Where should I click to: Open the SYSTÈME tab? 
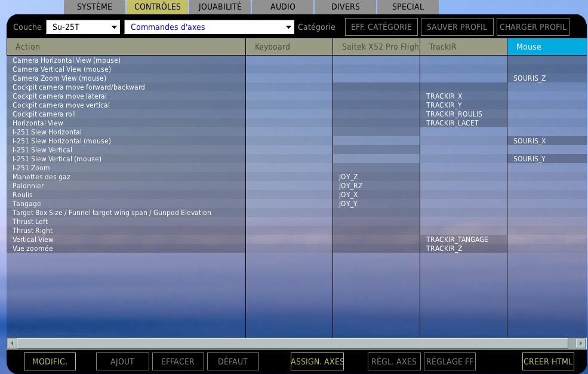pos(94,7)
